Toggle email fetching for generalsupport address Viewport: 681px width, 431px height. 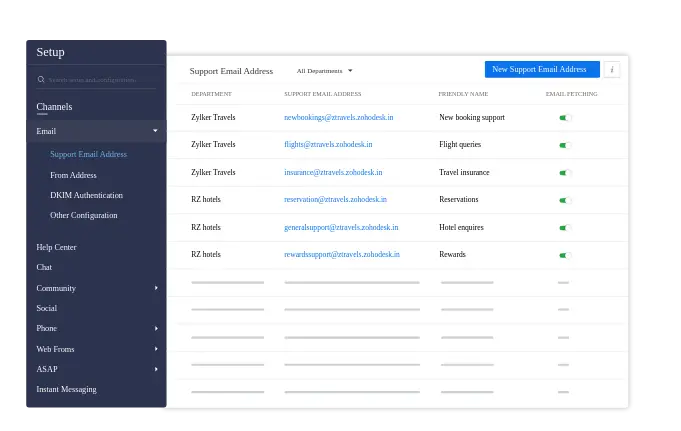(563, 228)
